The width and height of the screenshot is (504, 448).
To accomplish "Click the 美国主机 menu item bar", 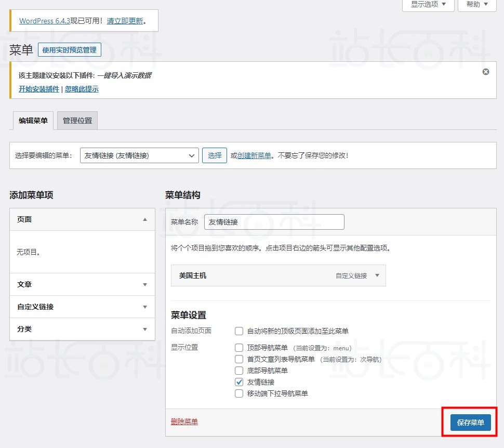I will point(278,275).
